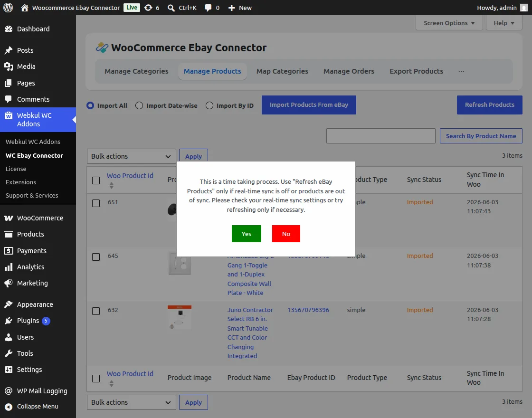
Task: Open the bottom Bulk actions dropdown
Action: (131, 402)
